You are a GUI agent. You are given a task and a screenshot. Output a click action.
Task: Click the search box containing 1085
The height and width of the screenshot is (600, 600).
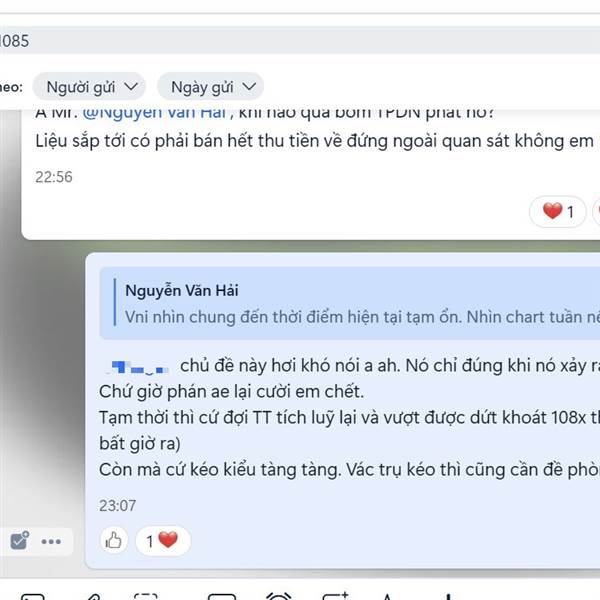(x=300, y=41)
